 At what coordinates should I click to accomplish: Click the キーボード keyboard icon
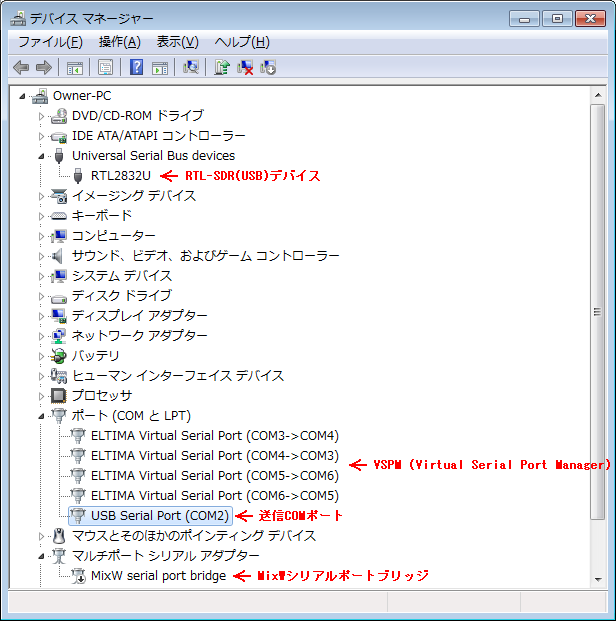click(x=59, y=216)
